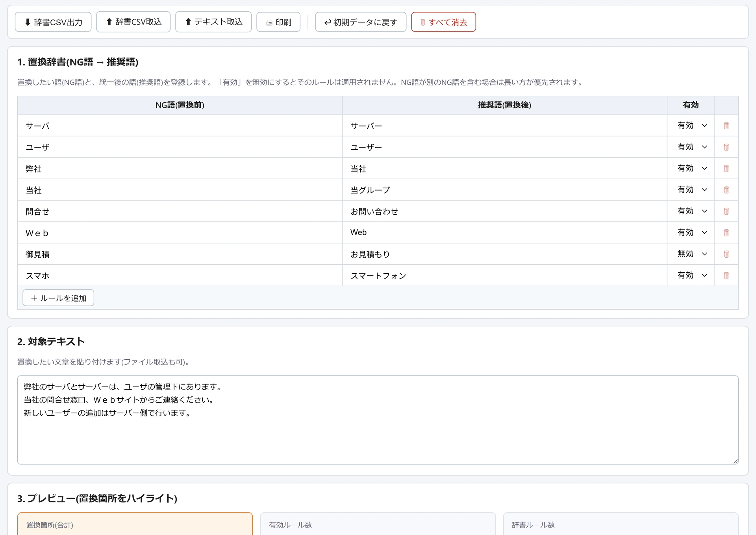
Task: Delete the 当社 rule with its trash icon
Action: click(x=726, y=190)
